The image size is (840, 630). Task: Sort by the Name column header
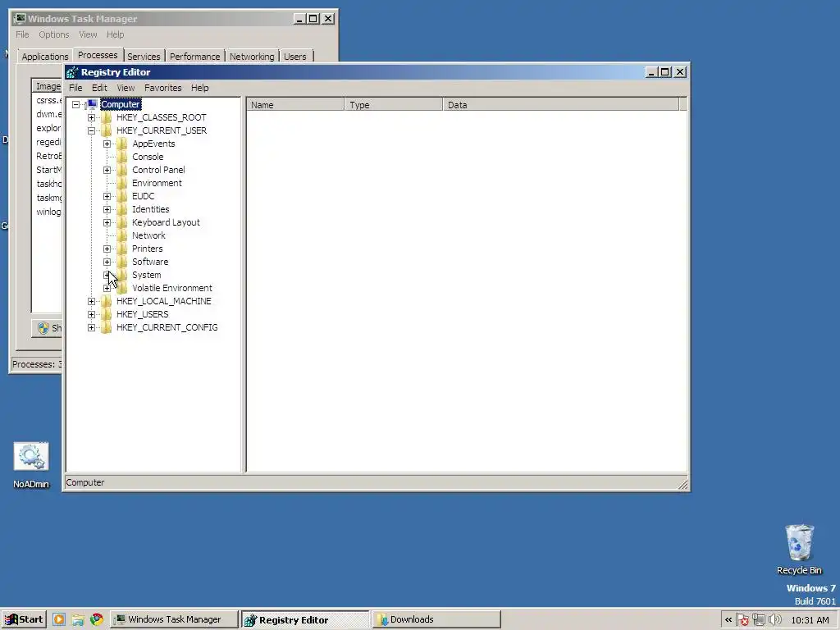295,105
